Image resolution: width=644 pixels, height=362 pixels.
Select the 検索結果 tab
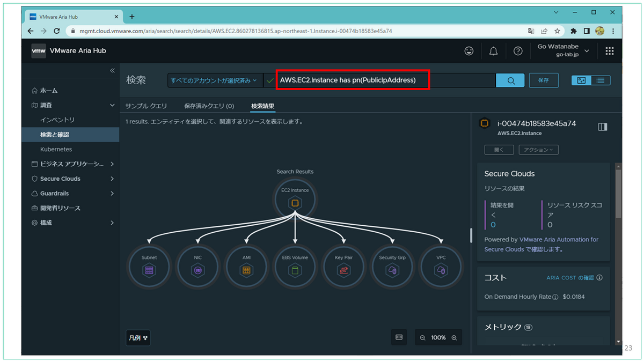[263, 106]
